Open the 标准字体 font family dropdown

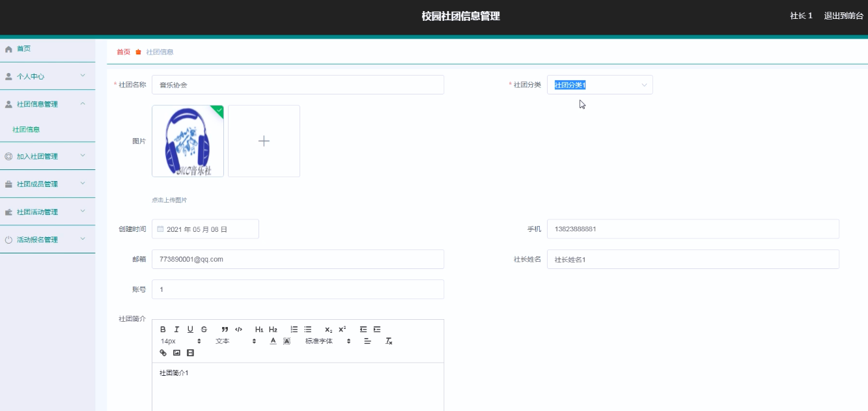[x=328, y=341]
